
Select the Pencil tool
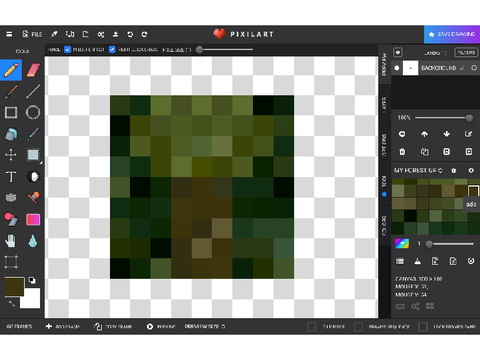(x=11, y=70)
